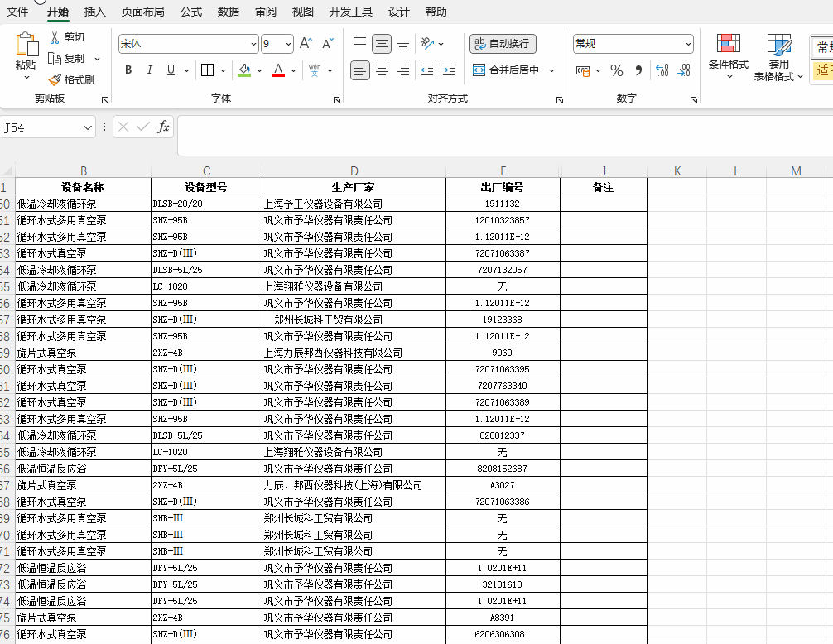Image resolution: width=833 pixels, height=644 pixels.
Task: Open the number format dropdown 常规
Action: [x=688, y=44]
